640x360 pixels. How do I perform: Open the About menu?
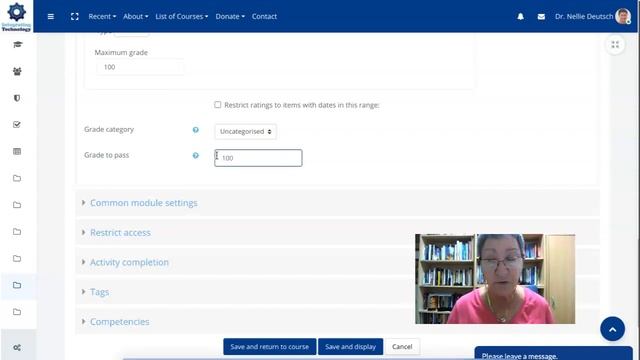point(136,16)
